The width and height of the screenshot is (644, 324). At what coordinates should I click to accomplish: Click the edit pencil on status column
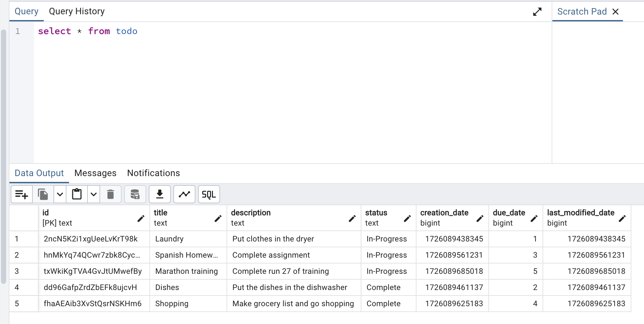coord(407,218)
